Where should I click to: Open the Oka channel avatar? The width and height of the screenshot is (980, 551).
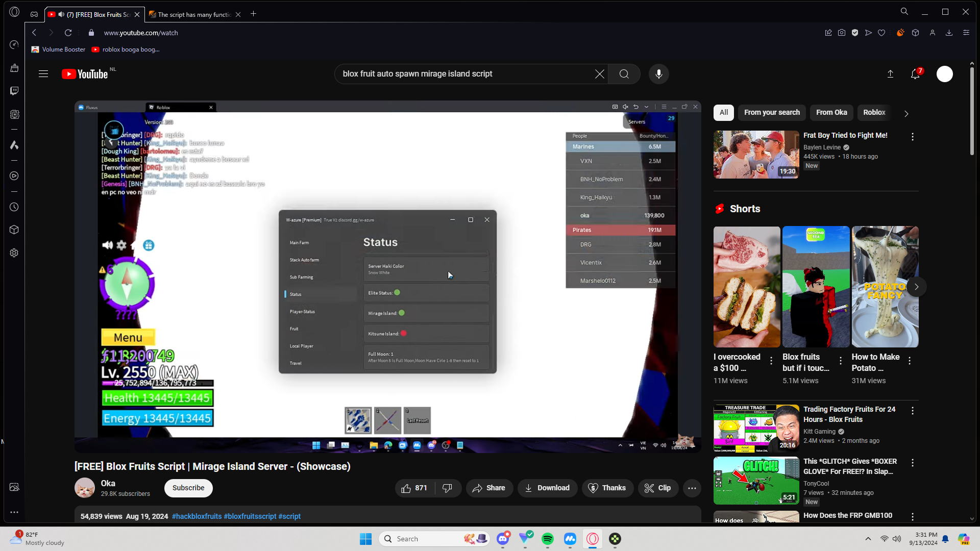pyautogui.click(x=85, y=488)
